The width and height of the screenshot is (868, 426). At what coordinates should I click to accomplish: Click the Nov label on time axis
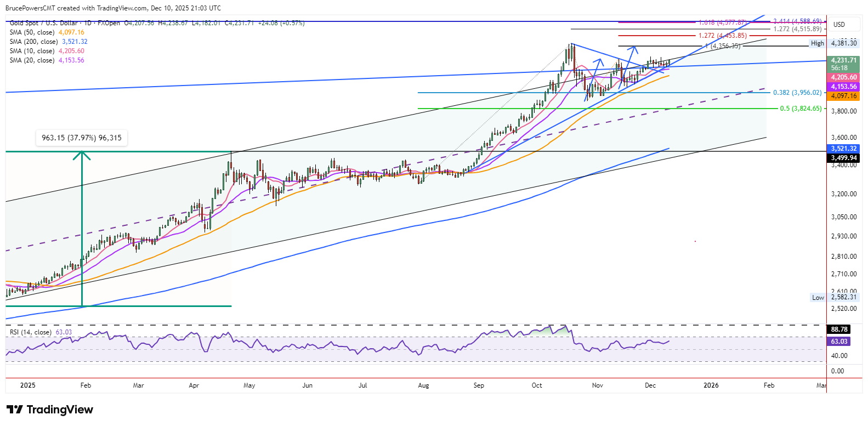coord(598,385)
